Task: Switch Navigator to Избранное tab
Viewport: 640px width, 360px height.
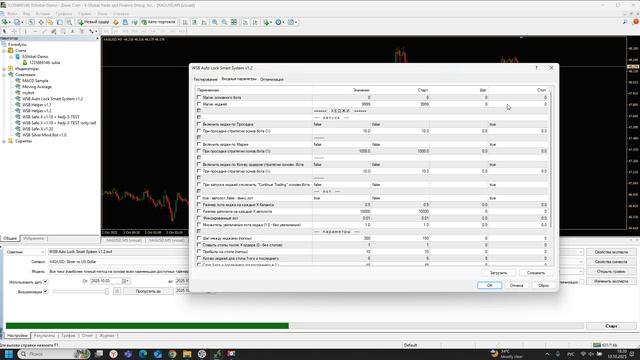Action: point(33,238)
